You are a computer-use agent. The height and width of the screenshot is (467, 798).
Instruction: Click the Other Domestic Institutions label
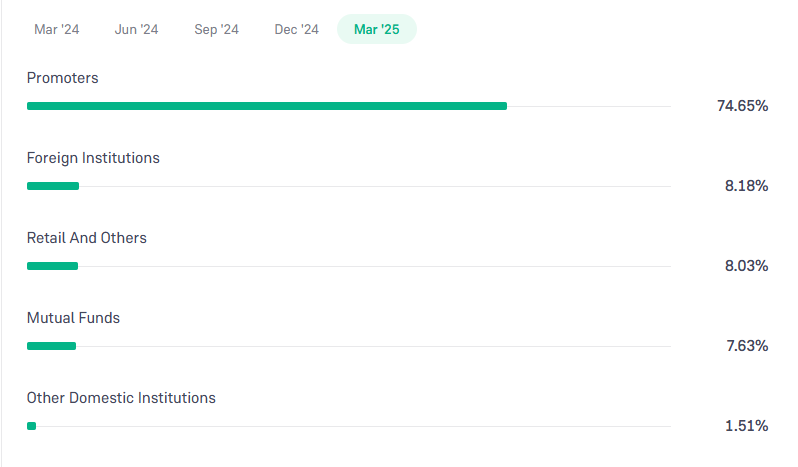click(121, 398)
